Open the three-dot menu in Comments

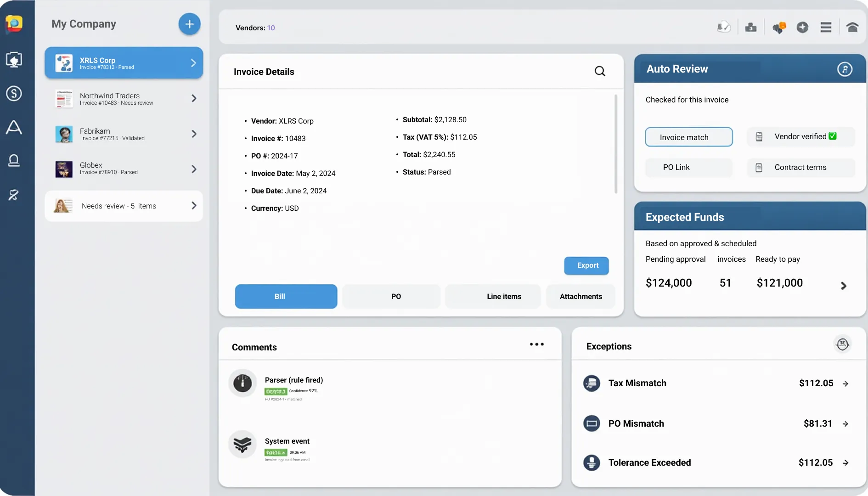(536, 344)
